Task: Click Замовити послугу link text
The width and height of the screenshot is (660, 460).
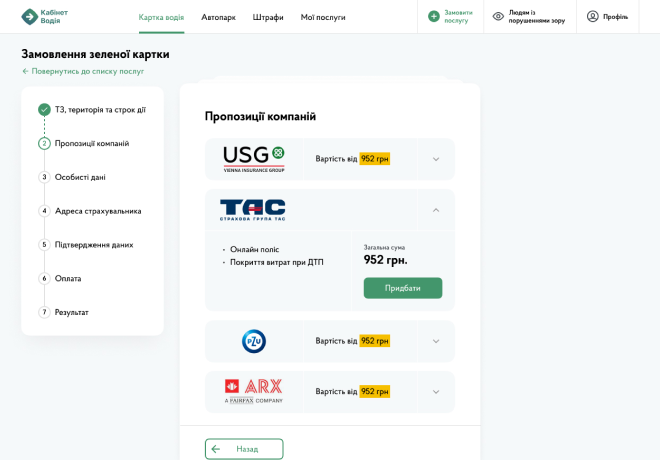Action: point(458,16)
